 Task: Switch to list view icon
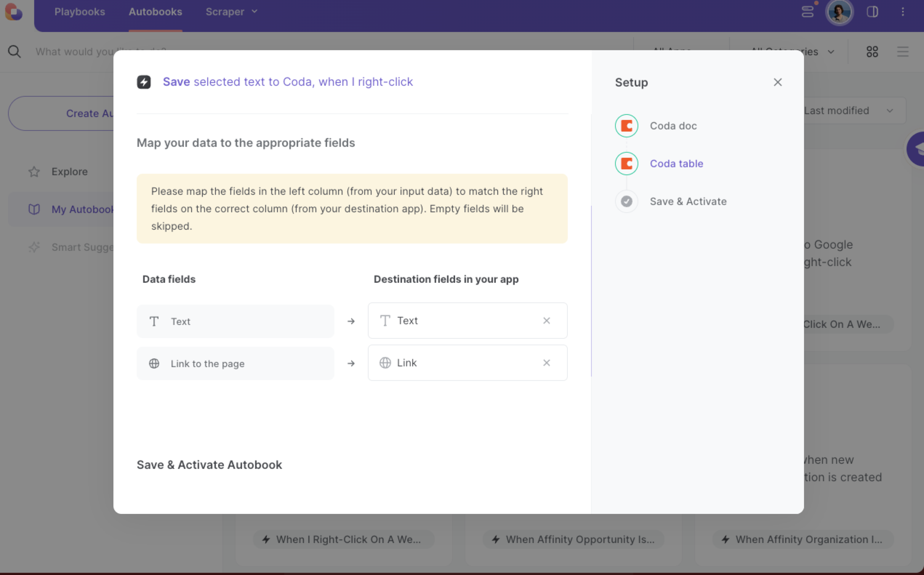coord(903,51)
